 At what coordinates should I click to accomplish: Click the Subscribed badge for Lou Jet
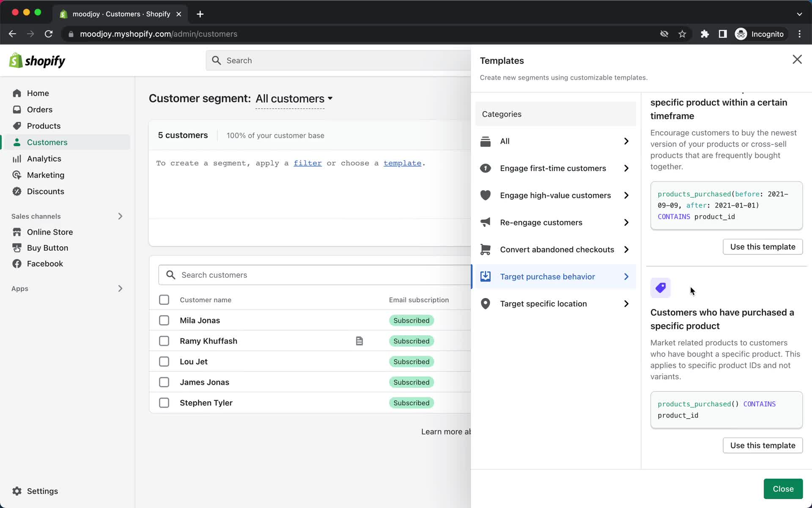pos(411,362)
